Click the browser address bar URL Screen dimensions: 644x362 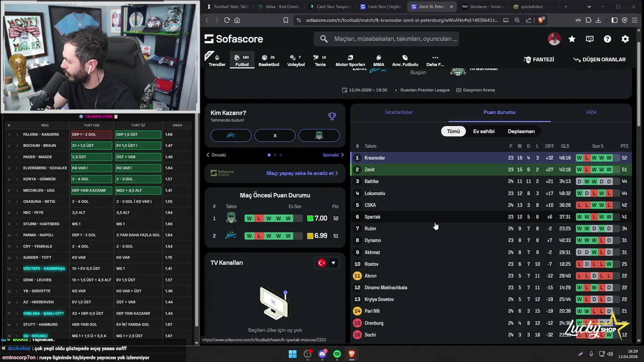tap(401, 20)
